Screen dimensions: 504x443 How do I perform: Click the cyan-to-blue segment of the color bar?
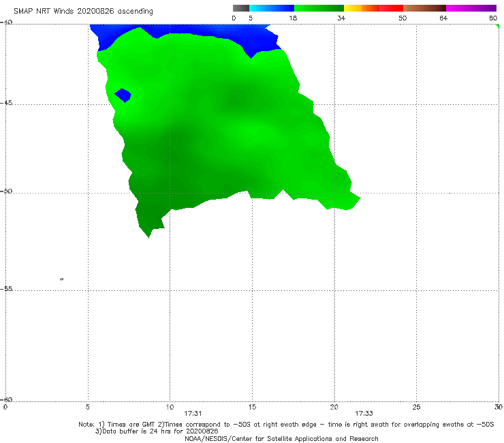(x=272, y=8)
